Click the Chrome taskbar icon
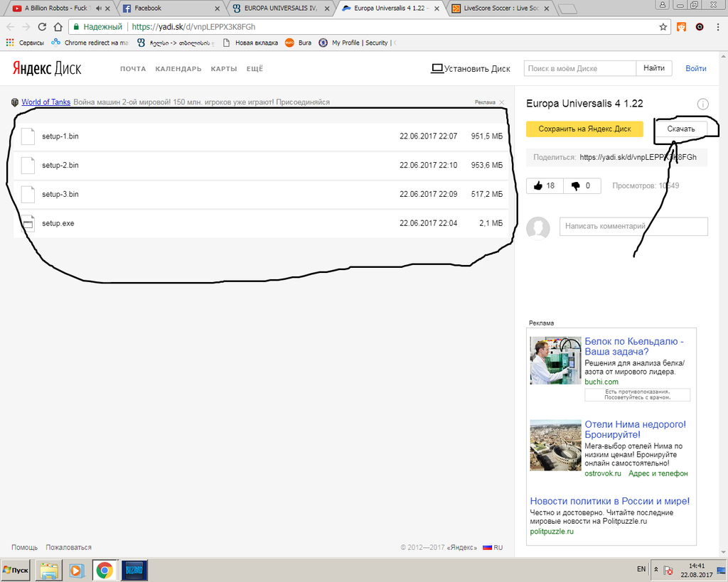This screenshot has width=728, height=582. click(x=105, y=570)
